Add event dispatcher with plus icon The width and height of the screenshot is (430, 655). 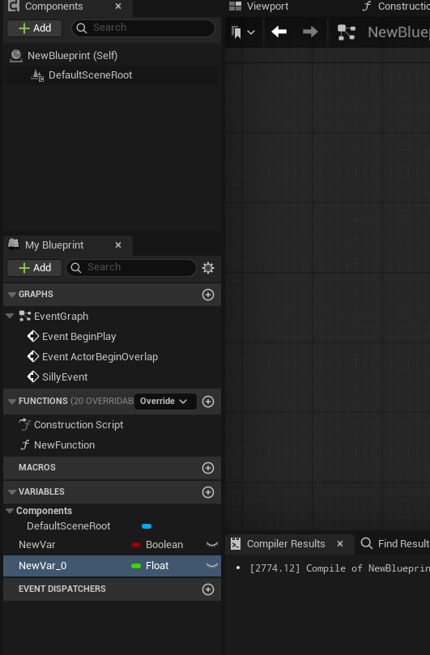click(208, 589)
